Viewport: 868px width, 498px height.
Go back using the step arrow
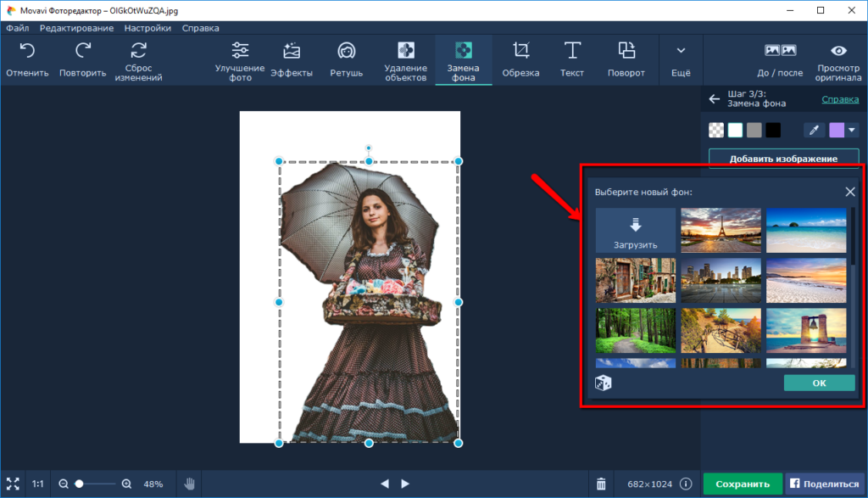[714, 98]
